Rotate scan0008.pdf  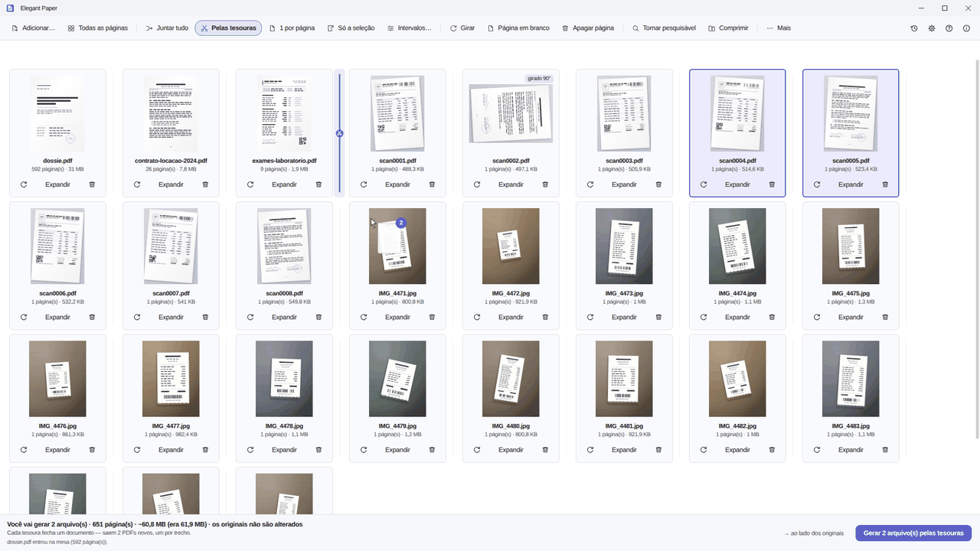250,317
